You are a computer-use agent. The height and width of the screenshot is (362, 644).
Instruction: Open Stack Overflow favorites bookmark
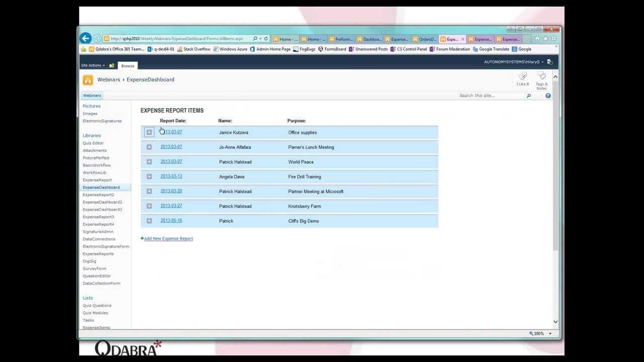click(x=194, y=49)
